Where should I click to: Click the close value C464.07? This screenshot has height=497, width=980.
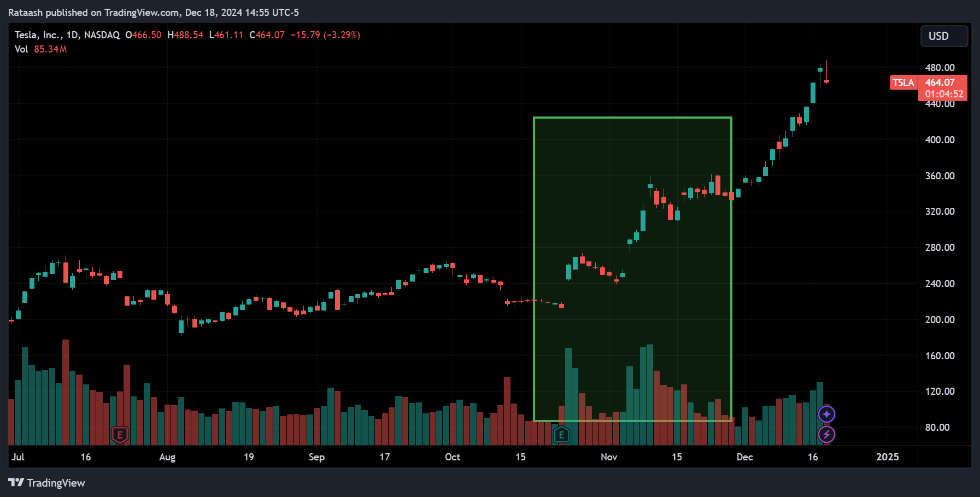point(267,35)
